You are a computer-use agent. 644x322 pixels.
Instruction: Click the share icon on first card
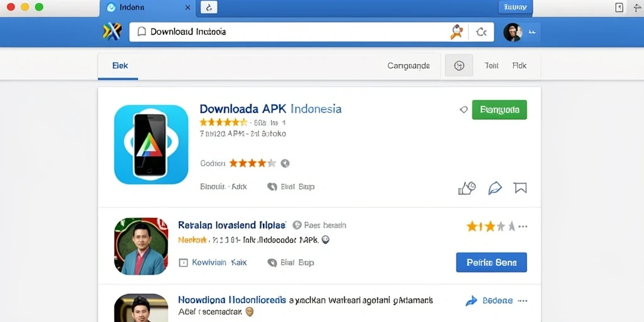[x=494, y=188]
